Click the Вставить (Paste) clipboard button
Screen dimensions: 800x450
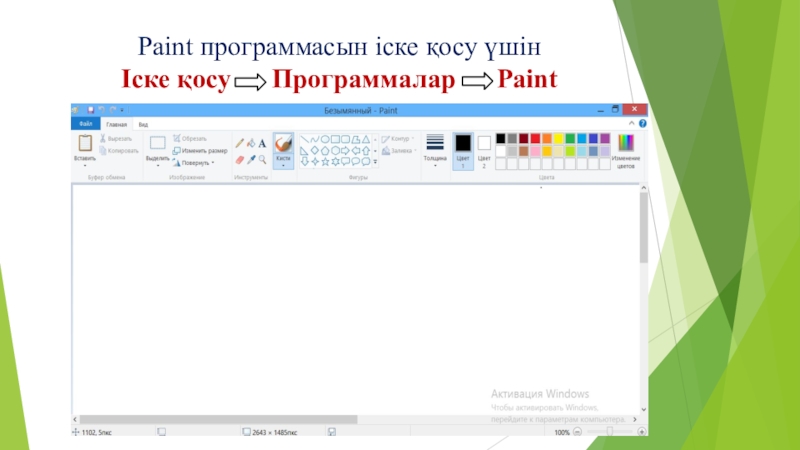[x=85, y=148]
